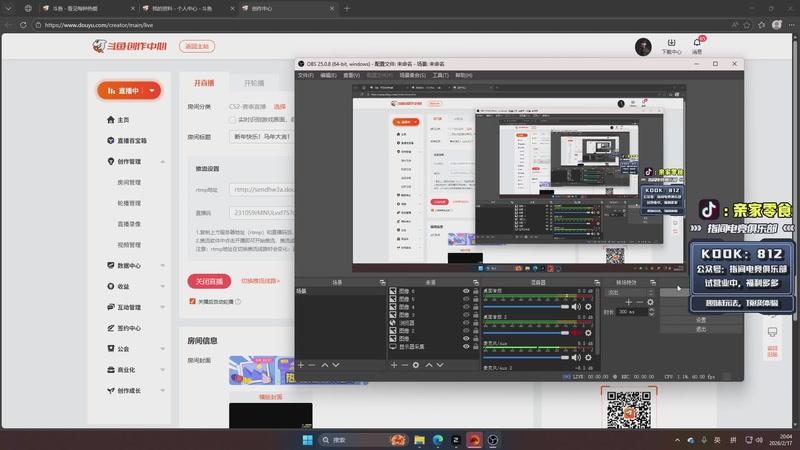Move source down in Sources panel

(440, 365)
